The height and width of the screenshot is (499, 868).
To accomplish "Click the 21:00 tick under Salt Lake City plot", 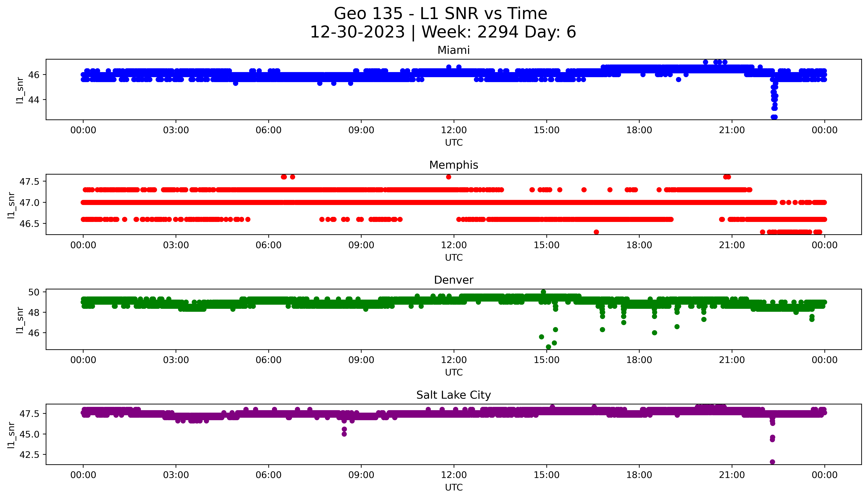I will 732,475.
